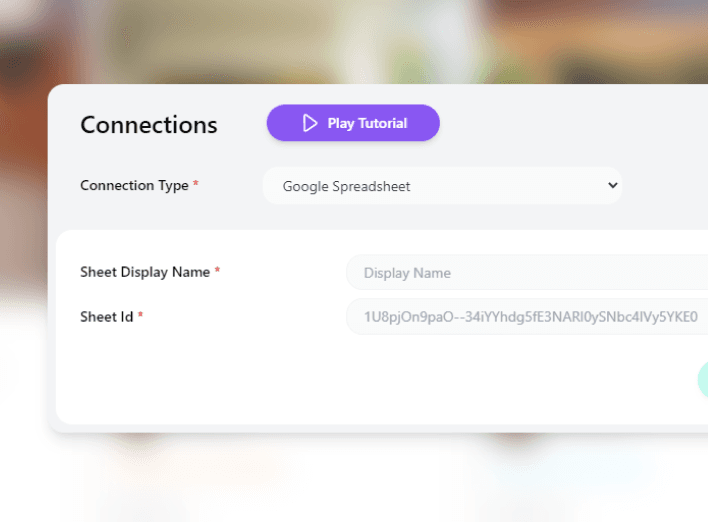The height and width of the screenshot is (522, 708).
Task: Click the Connections heading
Action: (x=149, y=125)
